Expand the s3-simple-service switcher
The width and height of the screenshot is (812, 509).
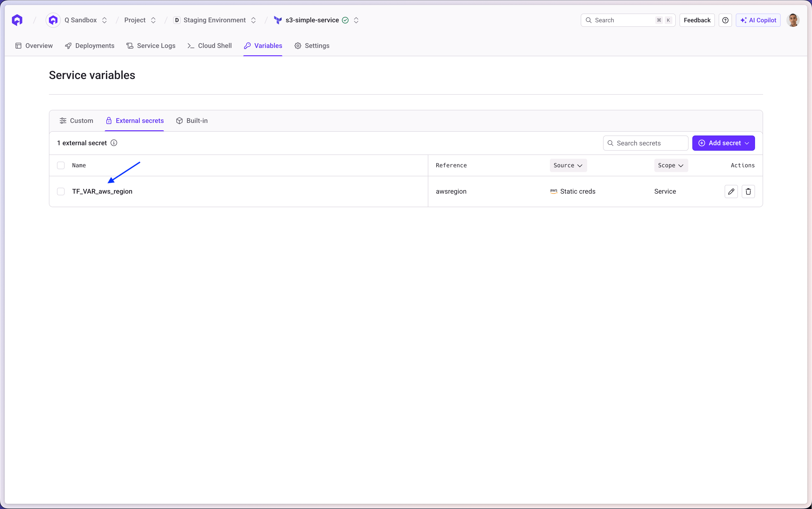pyautogui.click(x=356, y=20)
